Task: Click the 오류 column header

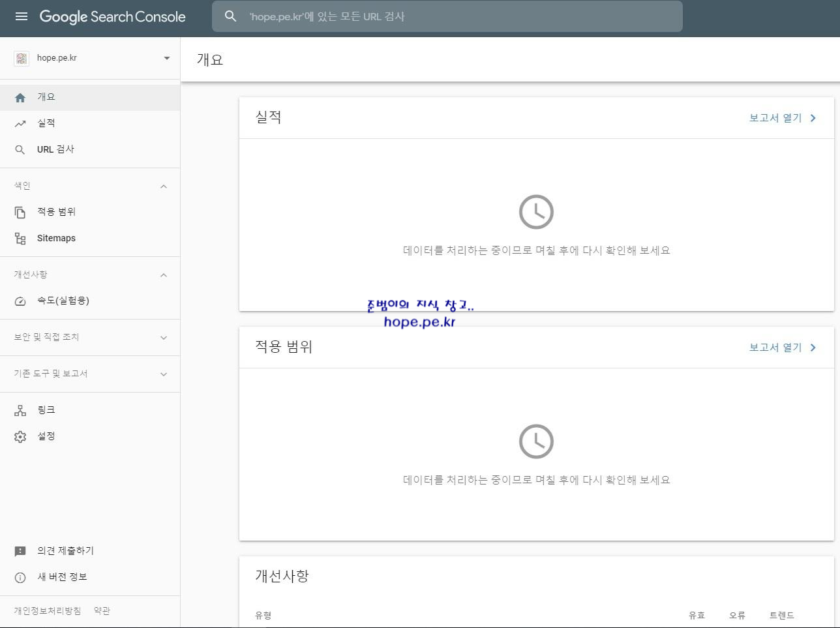Action: pyautogui.click(x=737, y=615)
